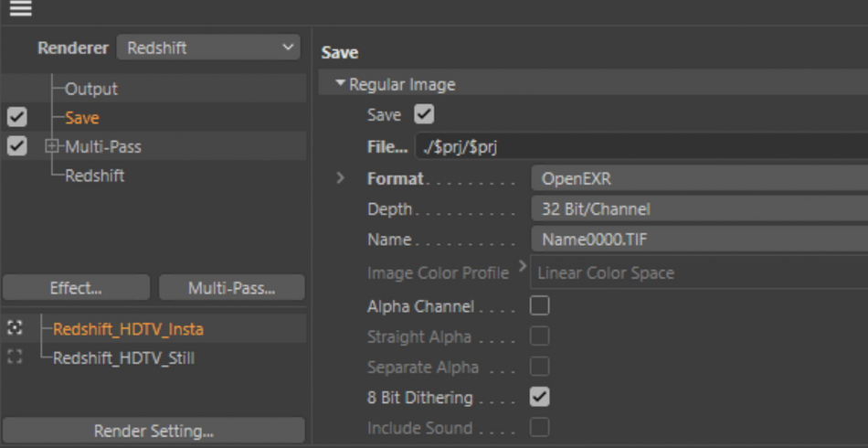Click the file path field ./$prj/$prj
This screenshot has height=448, width=868.
pos(641,147)
